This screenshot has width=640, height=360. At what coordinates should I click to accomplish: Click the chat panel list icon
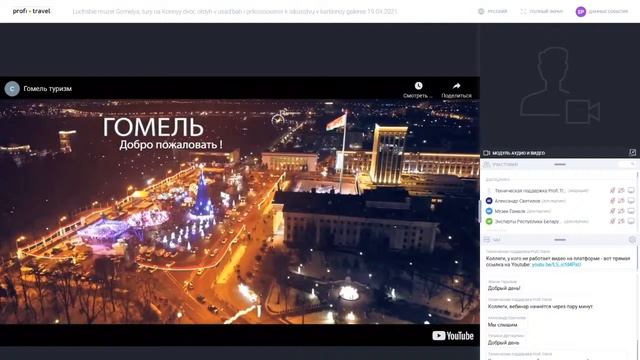pyautogui.click(x=487, y=240)
